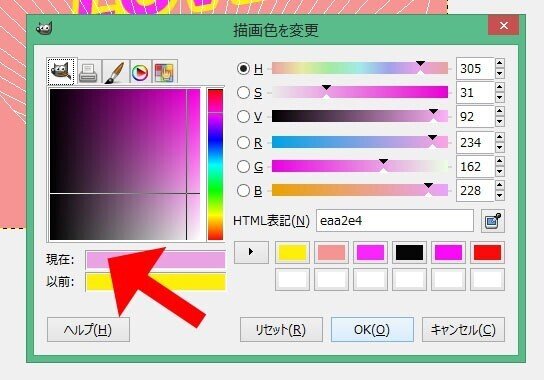
Task: Decrease the B value with down arrow
Action: 500,195
